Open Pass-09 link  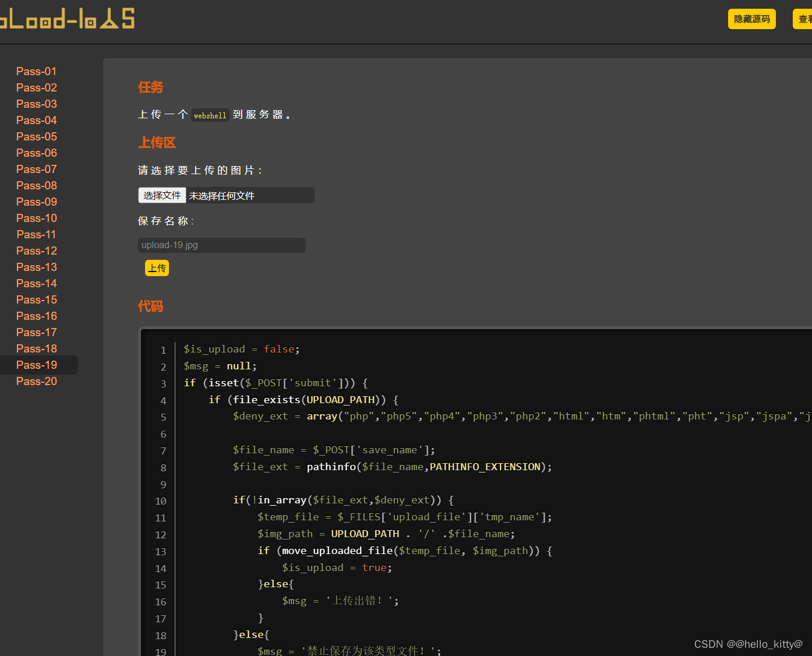pos(37,202)
